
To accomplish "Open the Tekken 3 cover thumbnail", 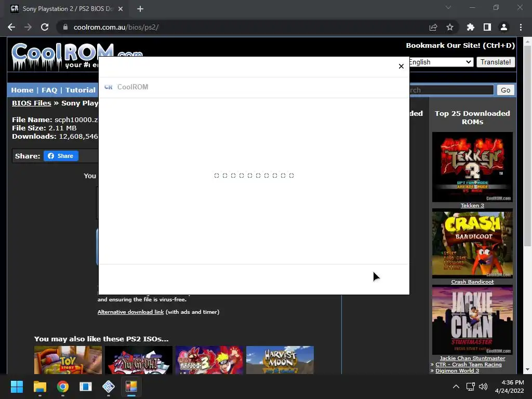I will pyautogui.click(x=472, y=167).
